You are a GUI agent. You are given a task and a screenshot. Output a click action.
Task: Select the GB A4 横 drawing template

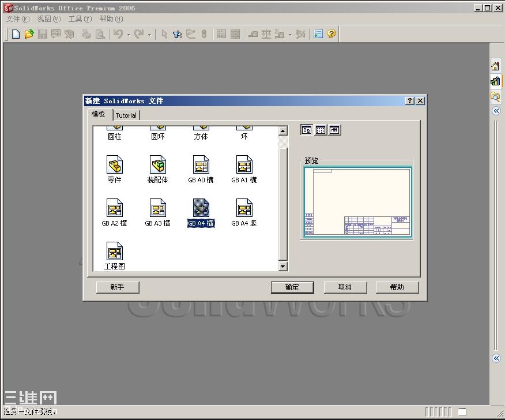tap(201, 212)
